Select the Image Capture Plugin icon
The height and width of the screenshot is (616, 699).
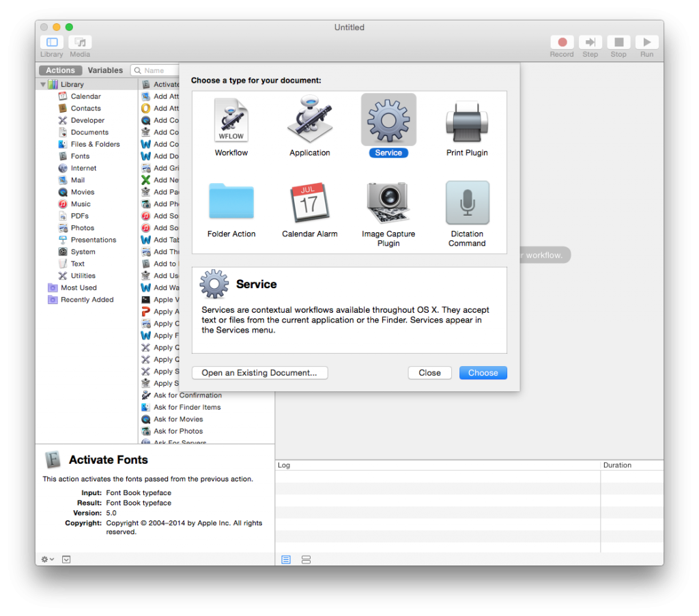388,202
